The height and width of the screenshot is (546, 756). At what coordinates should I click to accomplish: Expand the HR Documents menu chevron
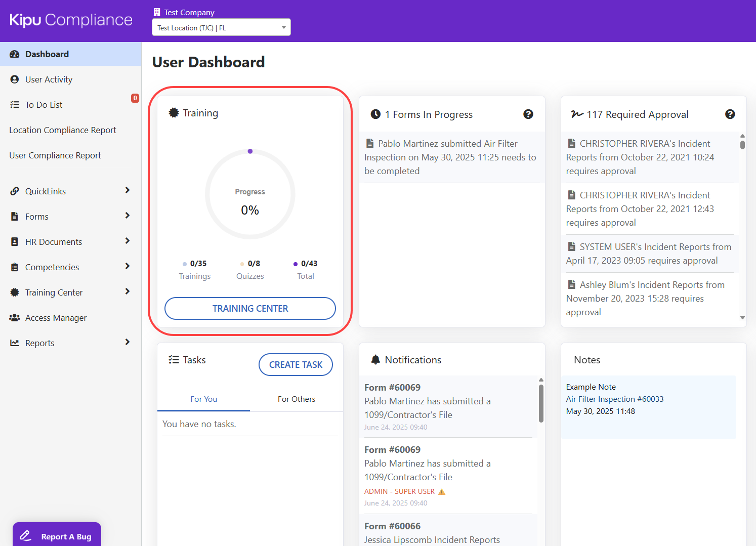[x=127, y=241]
